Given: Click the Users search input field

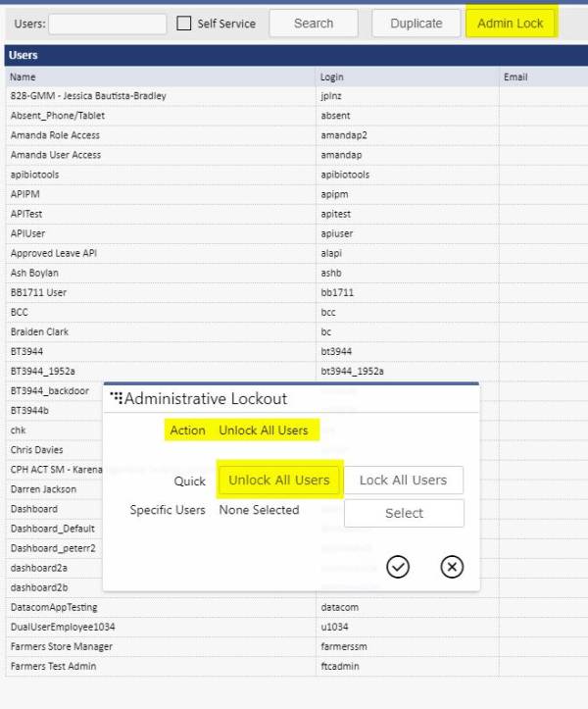Looking at the screenshot, I should pyautogui.click(x=108, y=24).
